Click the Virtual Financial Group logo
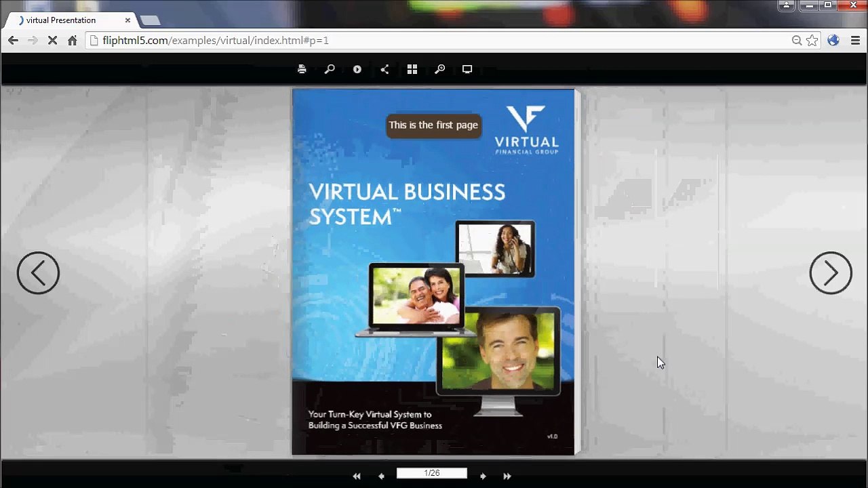The height and width of the screenshot is (488, 868). tap(526, 129)
